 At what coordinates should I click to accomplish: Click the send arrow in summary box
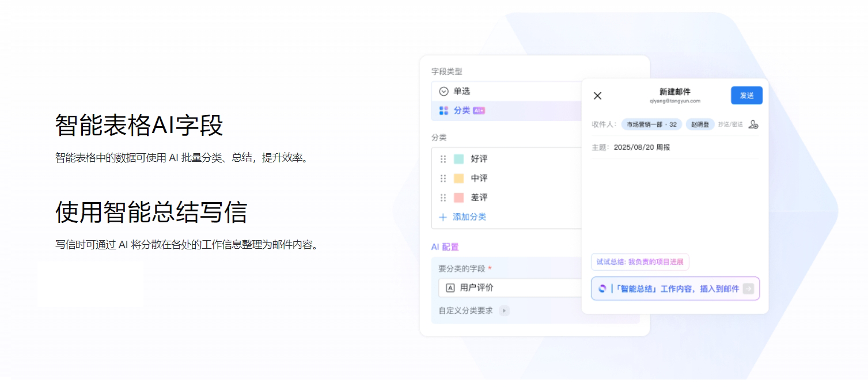(748, 289)
